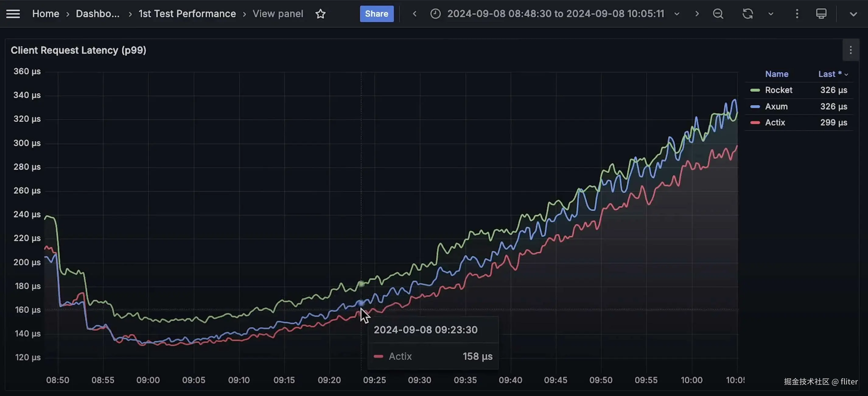This screenshot has width=868, height=396.
Task: Star this dashboard as favorite
Action: (320, 14)
